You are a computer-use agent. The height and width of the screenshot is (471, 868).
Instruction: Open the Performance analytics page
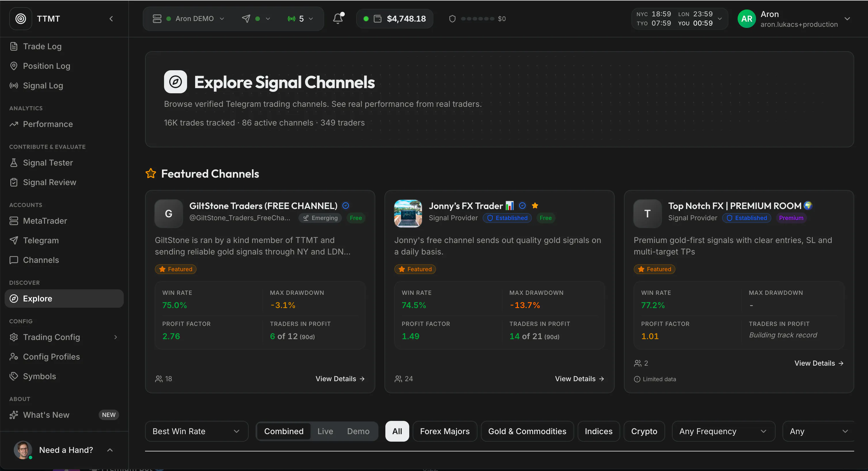click(47, 124)
